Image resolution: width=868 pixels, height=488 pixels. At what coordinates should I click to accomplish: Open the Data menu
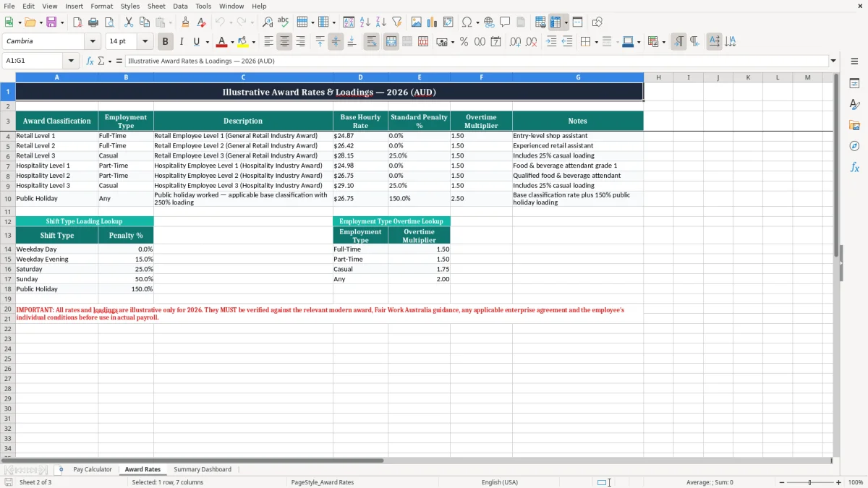pos(180,6)
